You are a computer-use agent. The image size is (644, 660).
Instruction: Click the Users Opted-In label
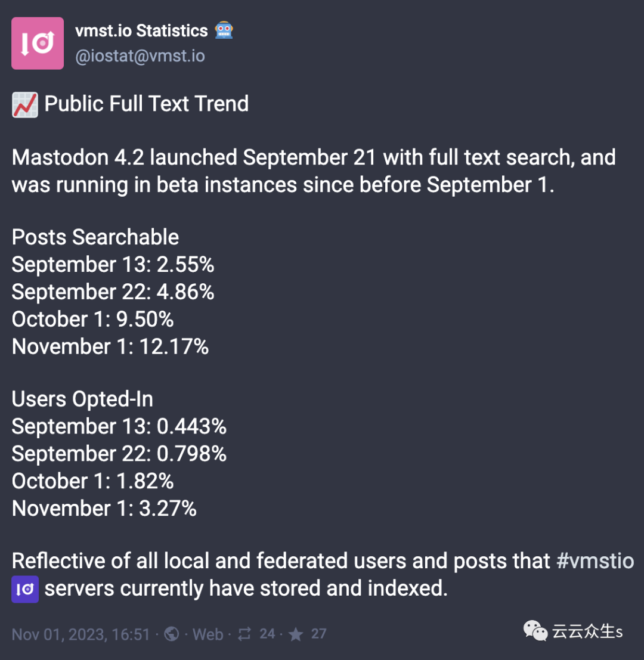tap(82, 399)
